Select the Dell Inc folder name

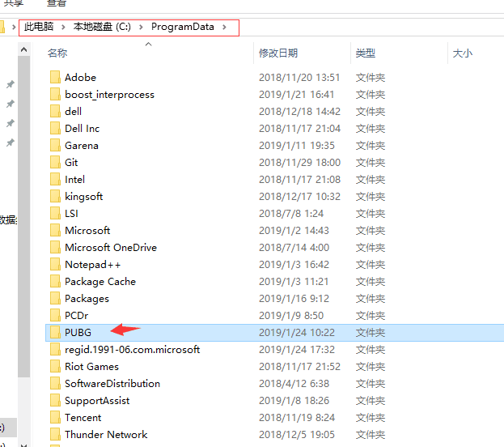click(x=83, y=129)
